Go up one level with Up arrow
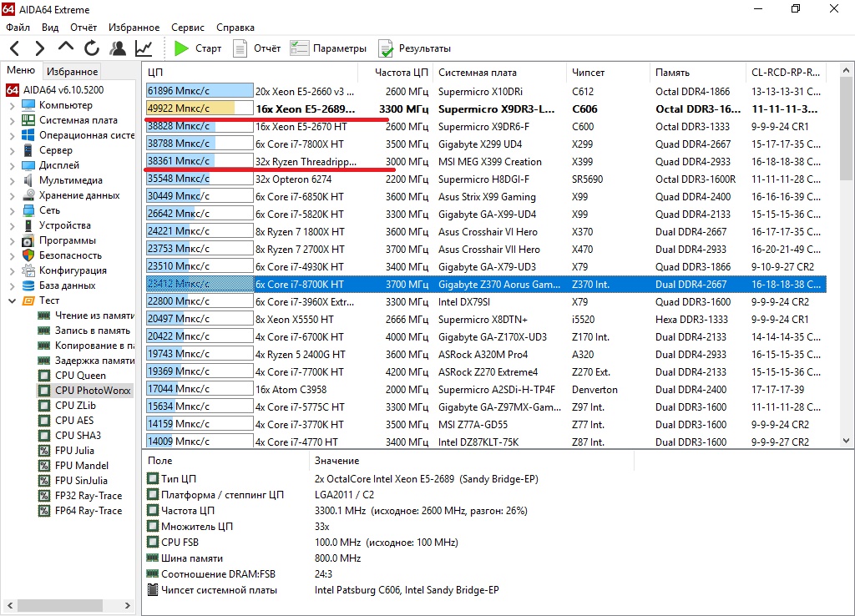Viewport: 855px width, 616px height. pos(65,48)
